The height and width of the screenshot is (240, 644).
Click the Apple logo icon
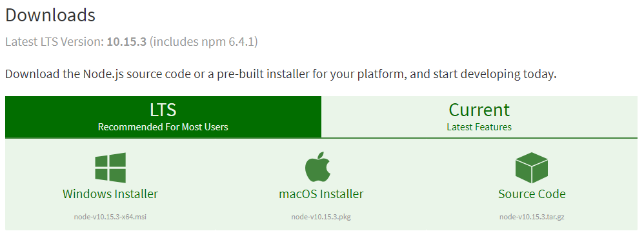(x=317, y=167)
